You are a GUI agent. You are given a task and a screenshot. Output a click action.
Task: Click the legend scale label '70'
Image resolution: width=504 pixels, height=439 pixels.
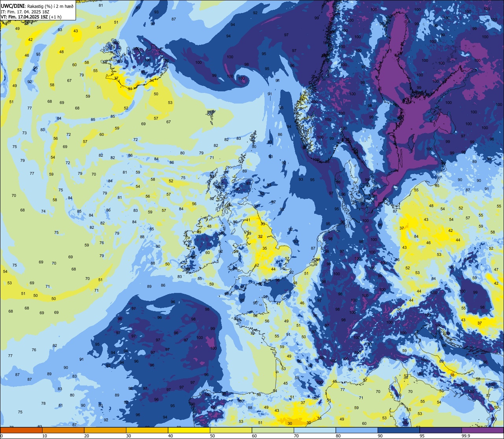[296, 436]
